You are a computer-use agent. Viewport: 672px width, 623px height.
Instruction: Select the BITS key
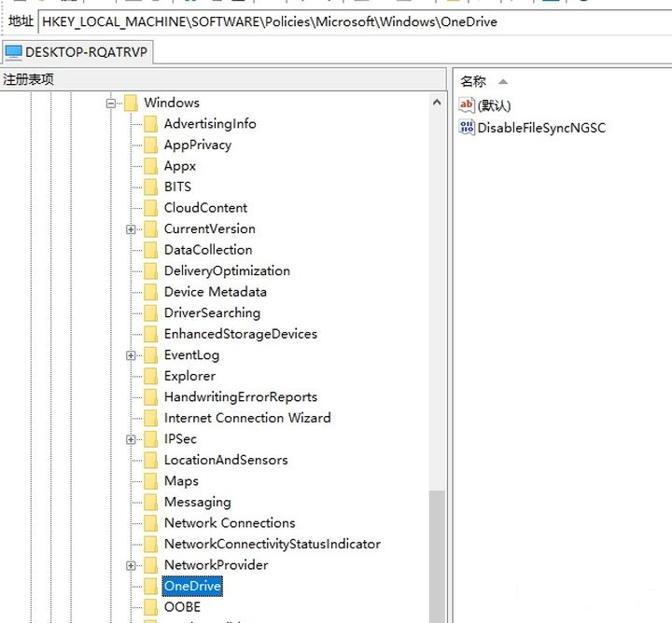point(177,187)
